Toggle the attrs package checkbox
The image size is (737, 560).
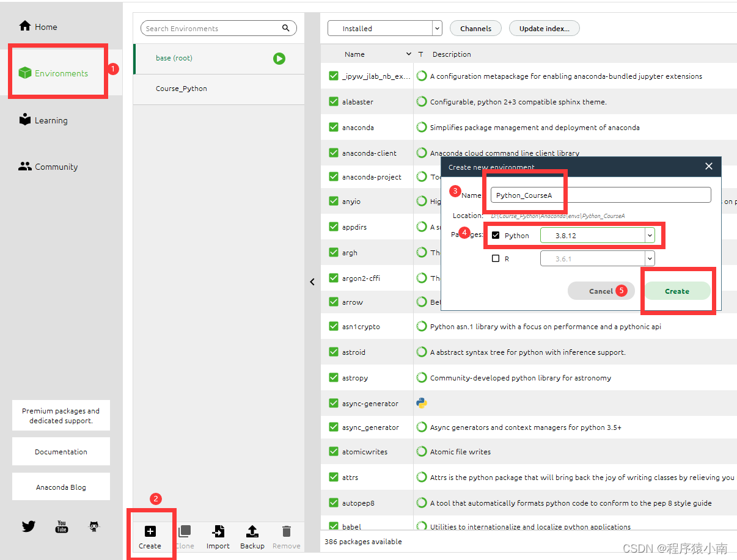pyautogui.click(x=334, y=477)
